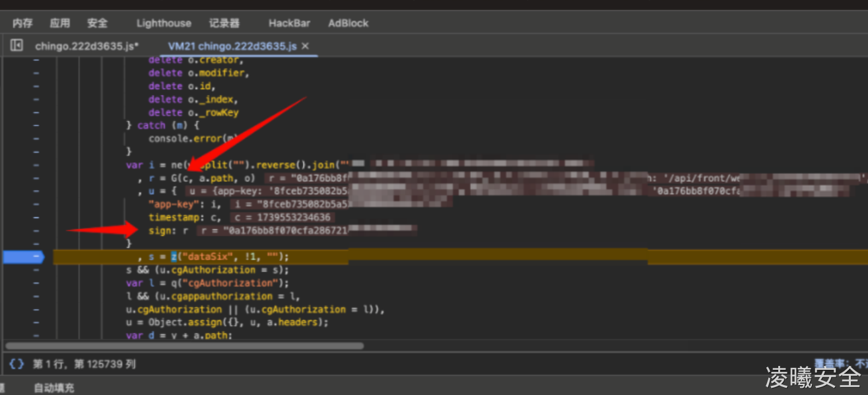Toggle the file navigator sidebar icon

17,46
